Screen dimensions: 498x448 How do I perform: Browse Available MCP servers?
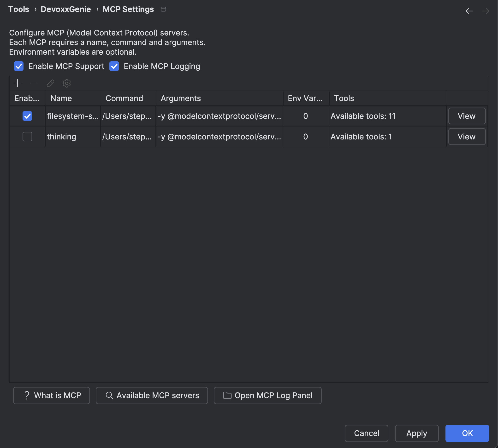(152, 395)
